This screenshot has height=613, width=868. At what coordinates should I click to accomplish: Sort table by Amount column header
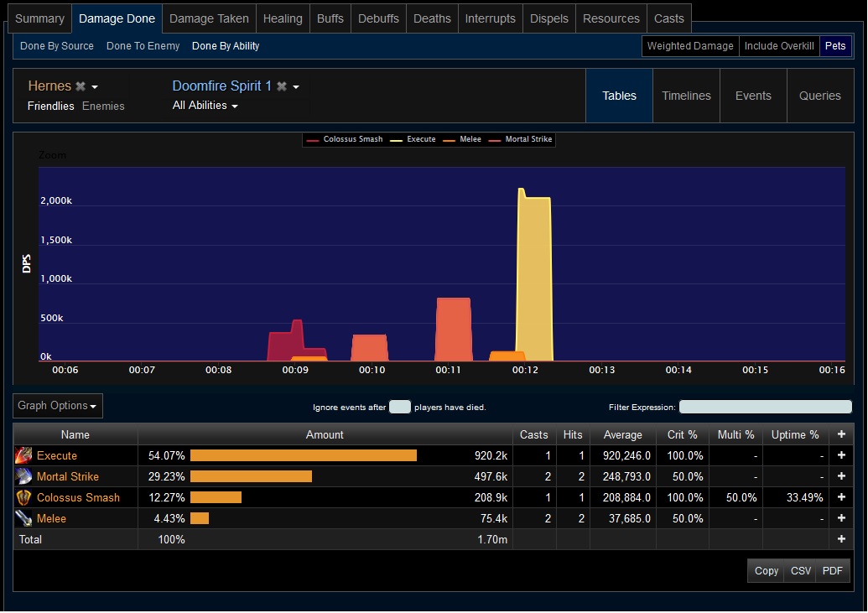click(325, 434)
